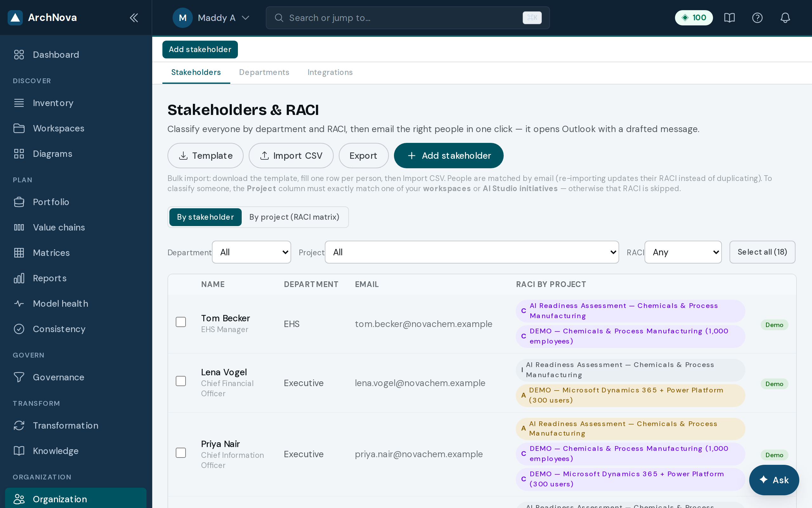Screen dimensions: 812x508
Task: Click tom.becker@novachem.example email
Action: [x=423, y=324]
